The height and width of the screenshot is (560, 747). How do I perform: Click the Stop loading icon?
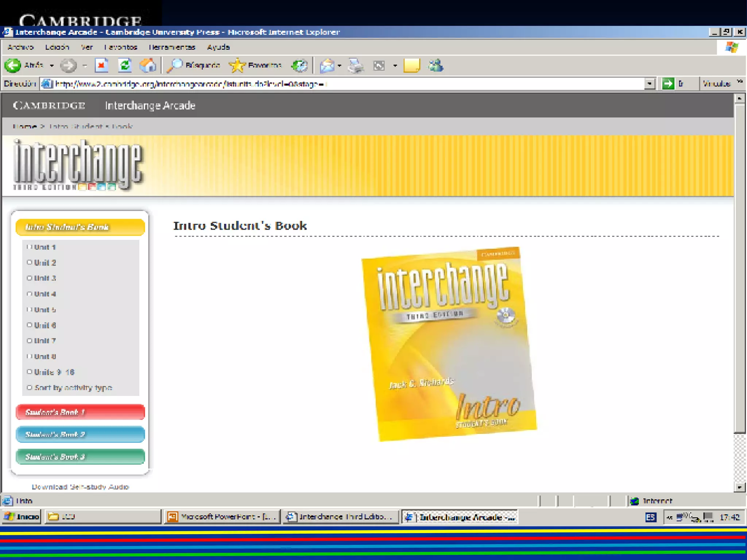point(101,66)
